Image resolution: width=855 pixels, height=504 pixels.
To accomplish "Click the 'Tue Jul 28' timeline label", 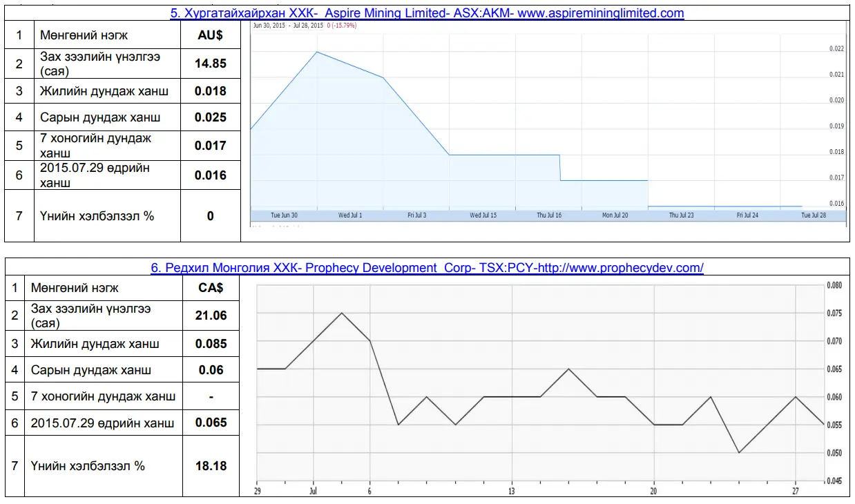I will [813, 215].
